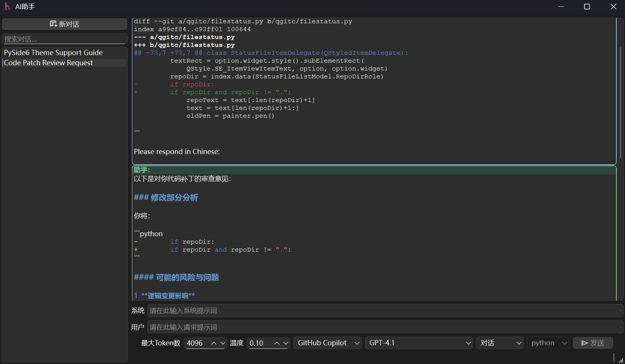
Task: Maximize the AI助手 window
Action: tap(587, 6)
